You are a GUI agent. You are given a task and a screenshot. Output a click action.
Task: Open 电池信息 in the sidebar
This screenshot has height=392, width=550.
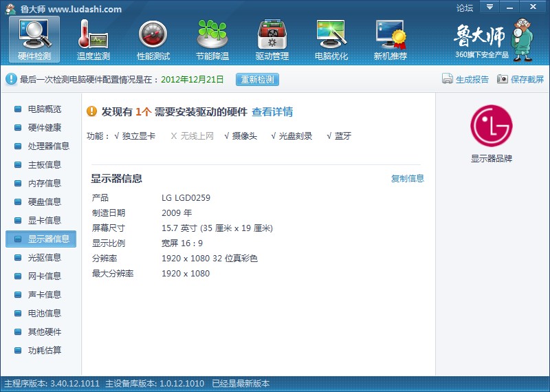(44, 313)
